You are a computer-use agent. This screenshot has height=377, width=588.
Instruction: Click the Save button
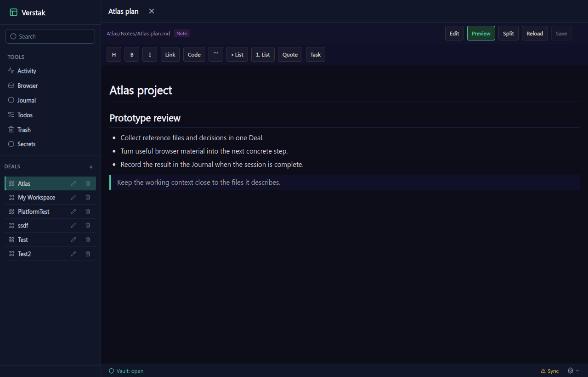pos(561,33)
